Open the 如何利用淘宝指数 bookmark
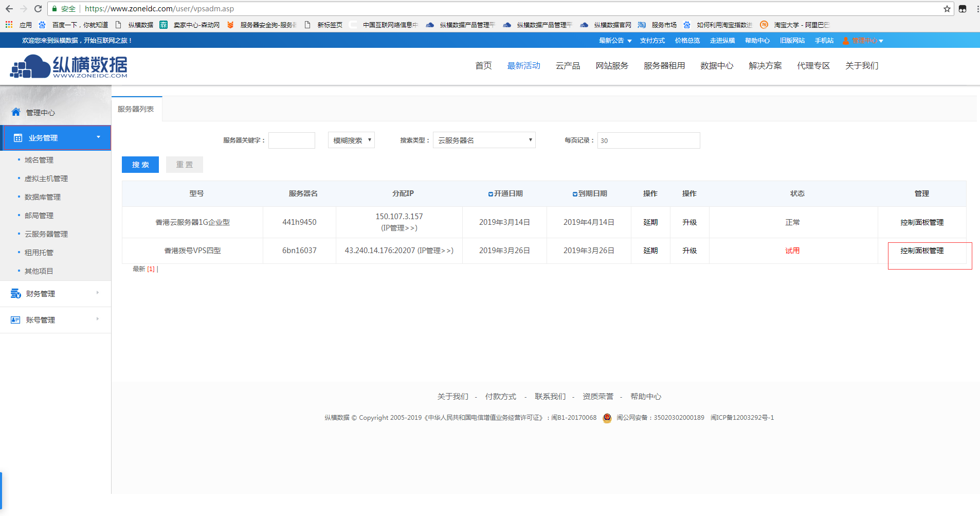The height and width of the screenshot is (516, 980). [x=717, y=25]
